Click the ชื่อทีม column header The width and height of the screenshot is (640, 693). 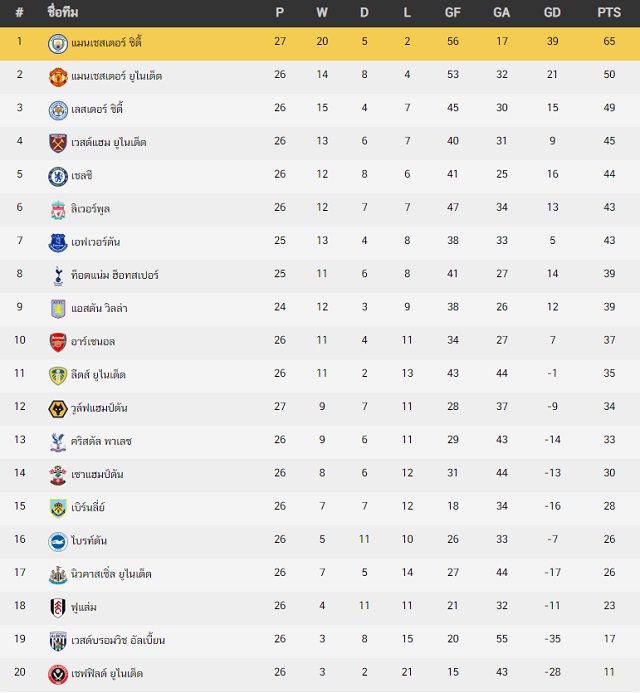(x=63, y=12)
